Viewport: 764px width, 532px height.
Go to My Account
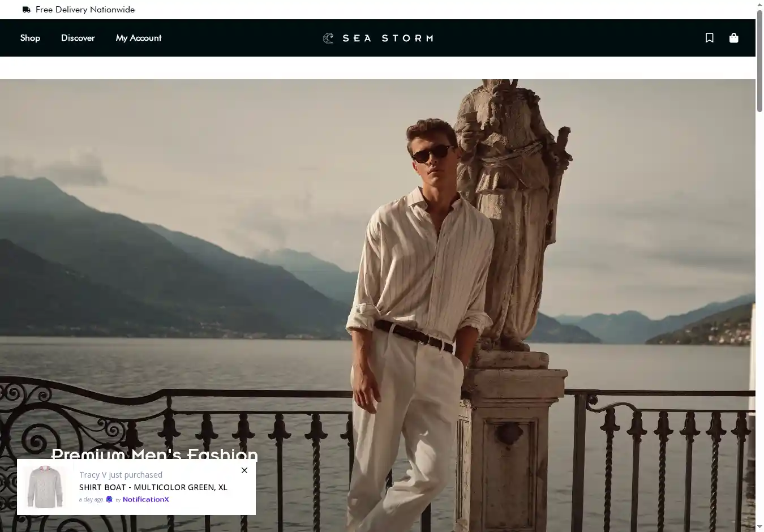tap(139, 38)
